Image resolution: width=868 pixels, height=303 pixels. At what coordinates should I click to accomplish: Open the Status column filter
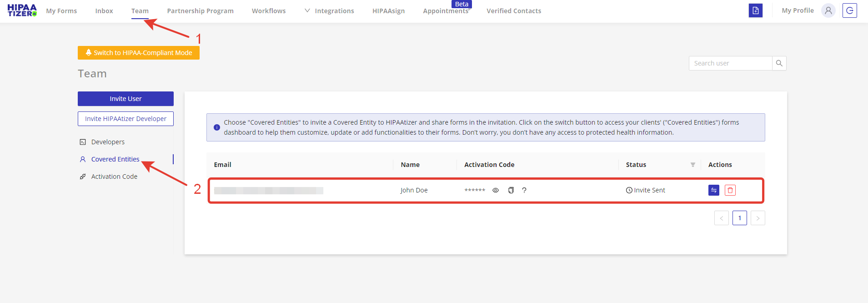[x=692, y=165]
